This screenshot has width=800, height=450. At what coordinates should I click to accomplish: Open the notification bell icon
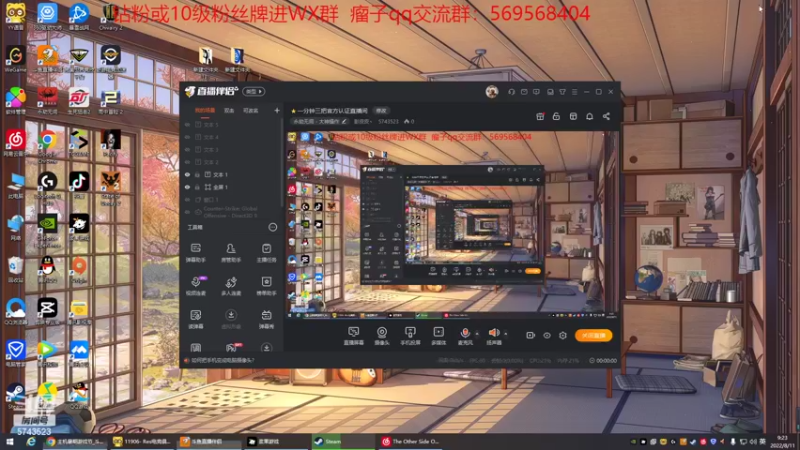(589, 116)
